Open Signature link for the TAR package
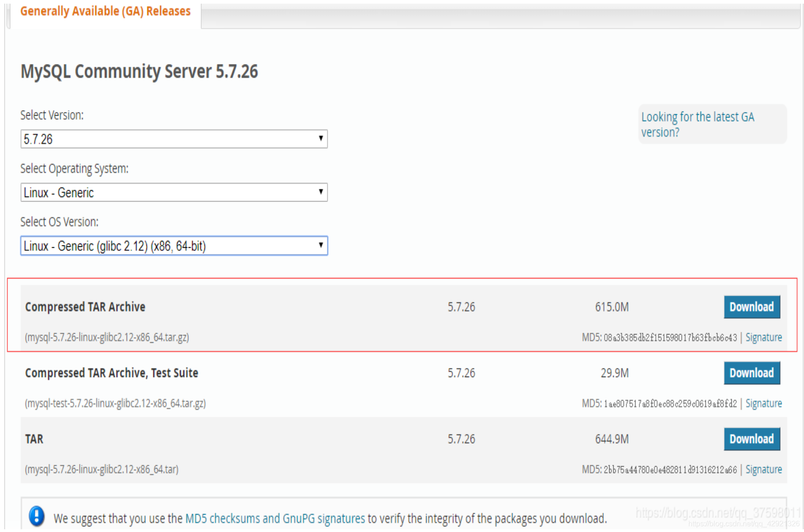The image size is (804, 532). coord(763,469)
